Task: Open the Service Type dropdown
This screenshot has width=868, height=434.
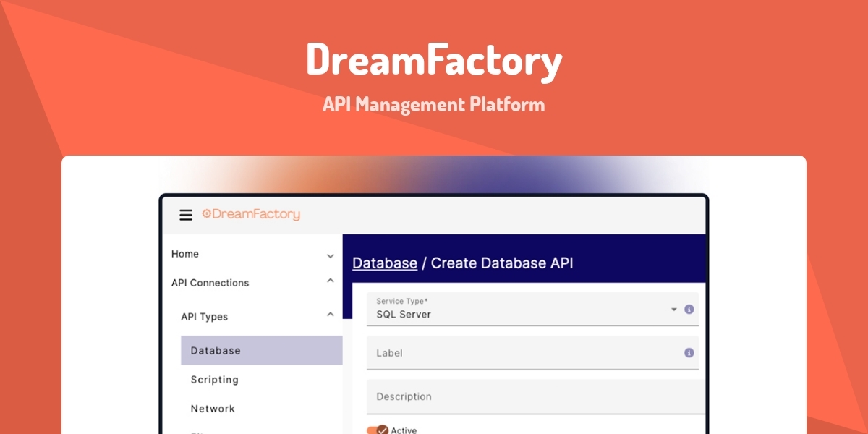Action: 532,309
